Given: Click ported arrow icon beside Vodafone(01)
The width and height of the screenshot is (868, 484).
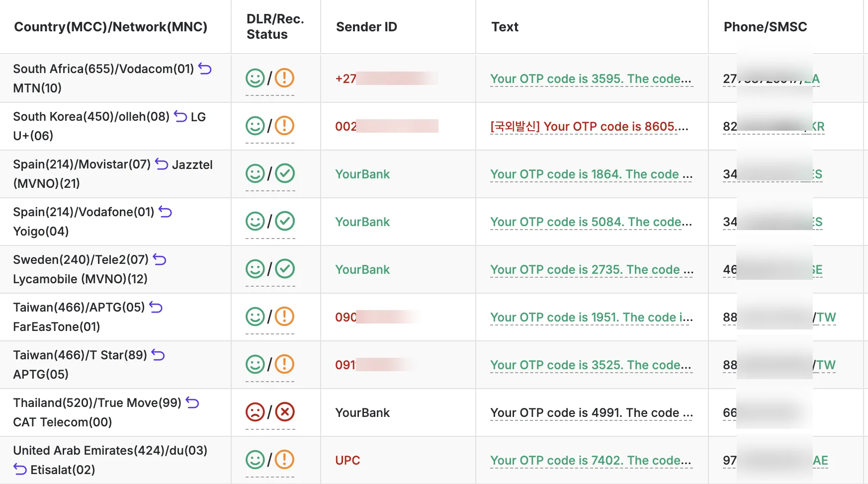Looking at the screenshot, I should point(165,212).
